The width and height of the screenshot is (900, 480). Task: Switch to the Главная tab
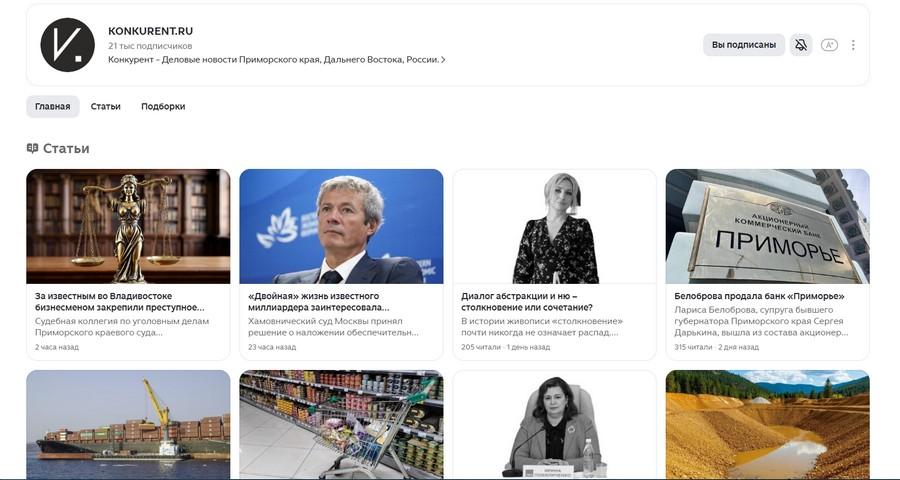(x=53, y=107)
